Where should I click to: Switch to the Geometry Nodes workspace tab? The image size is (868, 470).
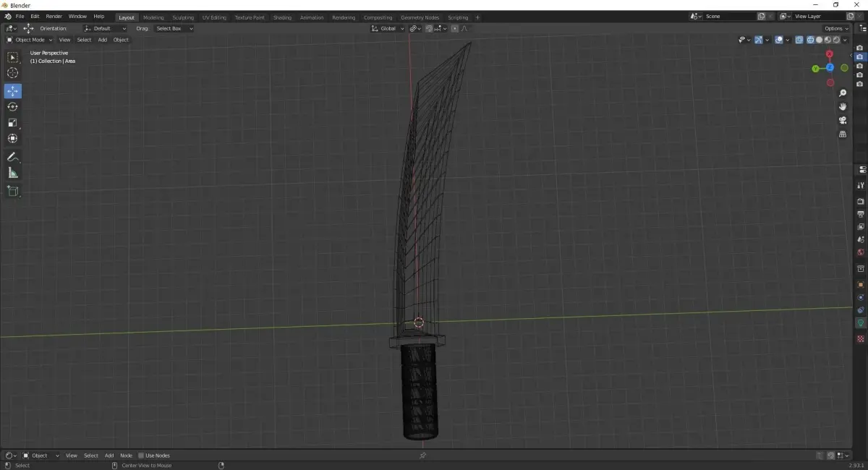tap(420, 17)
